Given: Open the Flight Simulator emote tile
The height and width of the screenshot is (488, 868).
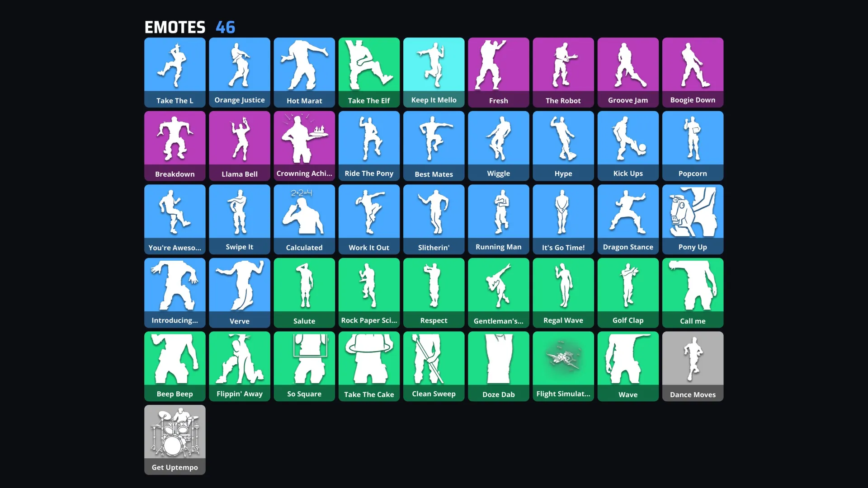Looking at the screenshot, I should 563,366.
